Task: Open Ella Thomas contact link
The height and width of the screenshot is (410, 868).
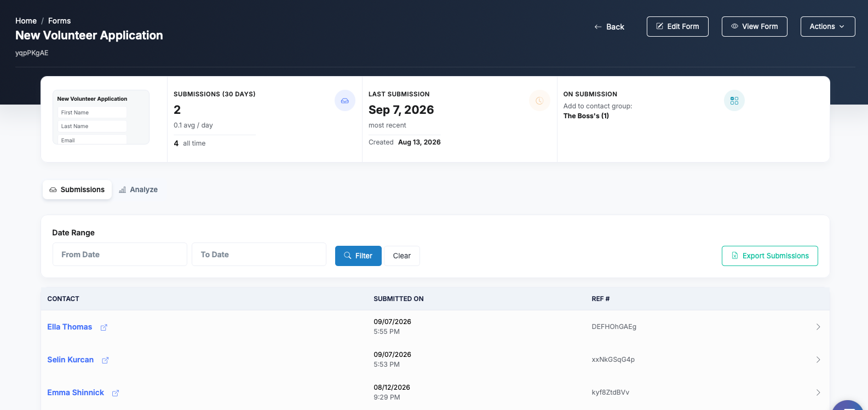Action: coord(70,327)
